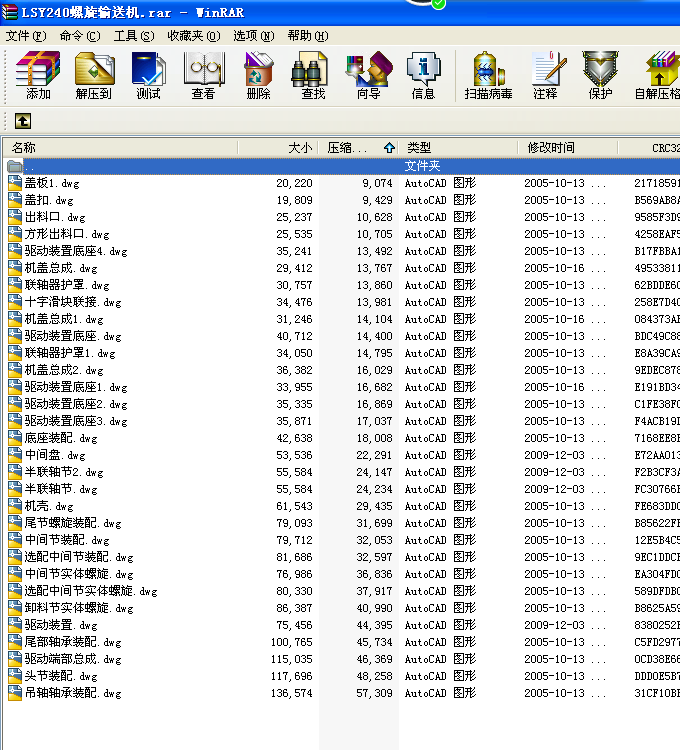Click the file icon of 驱动装置.dwg

[15, 625]
